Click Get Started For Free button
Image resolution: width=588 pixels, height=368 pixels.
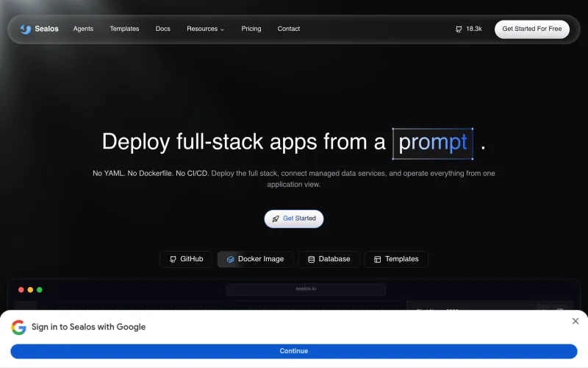(x=531, y=29)
